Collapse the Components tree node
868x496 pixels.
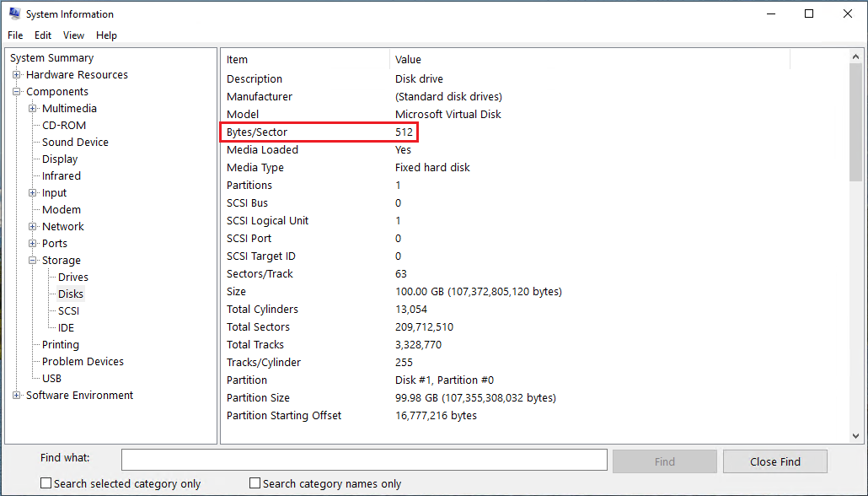[16, 92]
